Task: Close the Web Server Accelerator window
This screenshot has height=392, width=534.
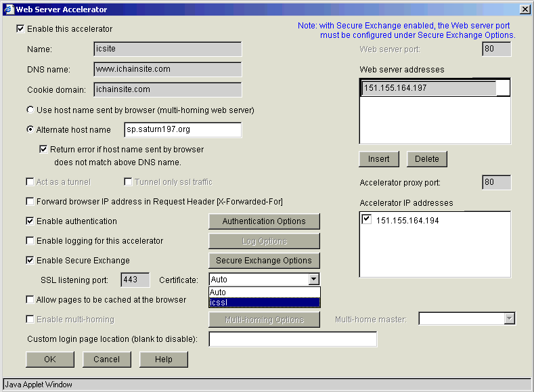Action: click(x=525, y=9)
